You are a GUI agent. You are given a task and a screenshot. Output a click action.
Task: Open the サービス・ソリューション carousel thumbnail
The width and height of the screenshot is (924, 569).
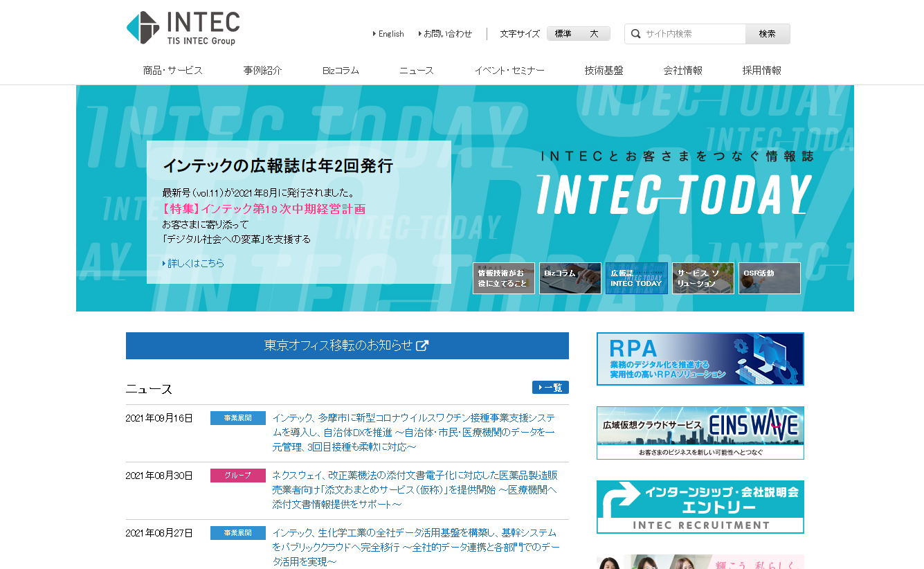click(x=703, y=278)
